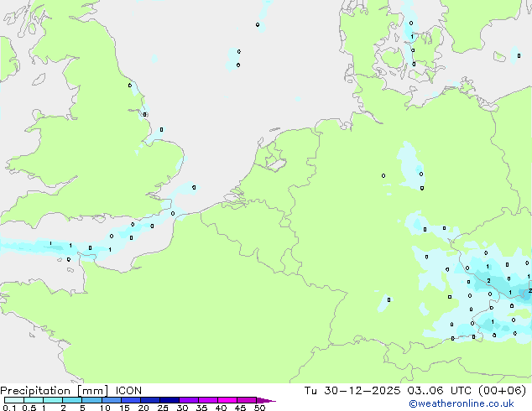Select the 2–5 mm legend color band
This screenshot has height=411, width=532.
click(73, 400)
